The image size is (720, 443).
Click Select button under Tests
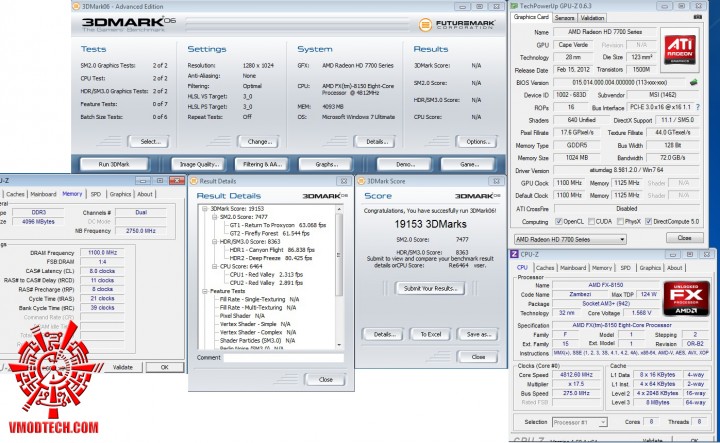pyautogui.click(x=148, y=141)
